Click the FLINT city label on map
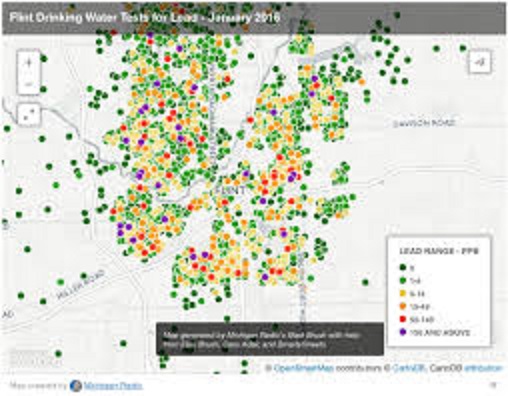The height and width of the screenshot is (396, 508). [x=230, y=190]
